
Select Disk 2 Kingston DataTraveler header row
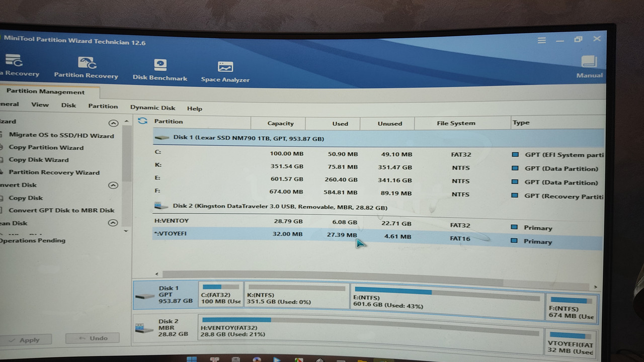point(378,207)
